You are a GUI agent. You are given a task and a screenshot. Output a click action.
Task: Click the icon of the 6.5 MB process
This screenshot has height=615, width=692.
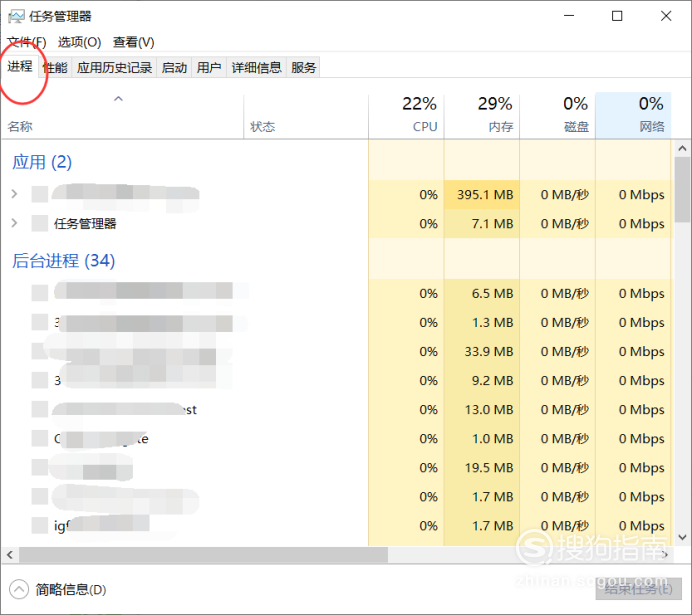click(x=40, y=293)
